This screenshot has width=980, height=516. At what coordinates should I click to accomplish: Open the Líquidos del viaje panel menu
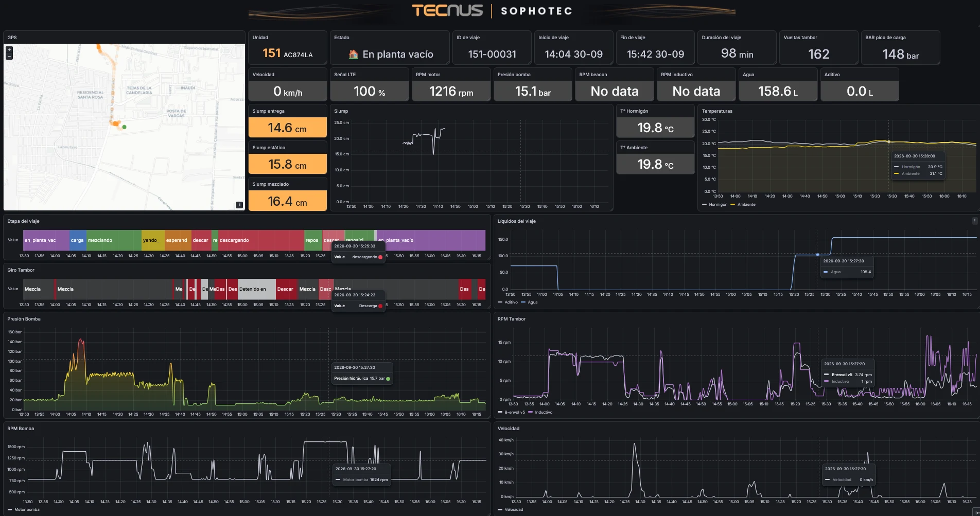tap(974, 221)
